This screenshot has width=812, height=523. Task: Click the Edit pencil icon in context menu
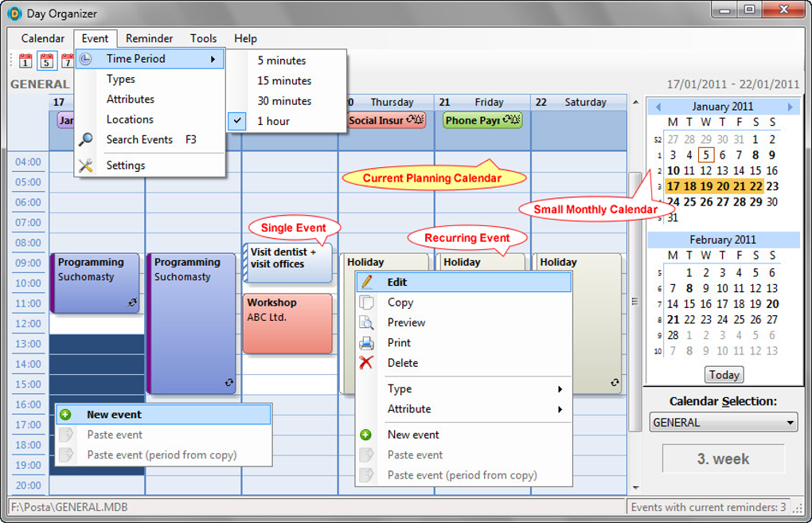pyautogui.click(x=365, y=281)
